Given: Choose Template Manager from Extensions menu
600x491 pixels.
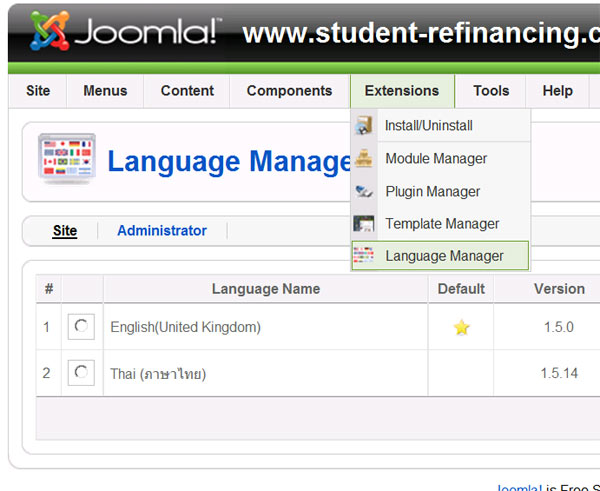Looking at the screenshot, I should 440,224.
